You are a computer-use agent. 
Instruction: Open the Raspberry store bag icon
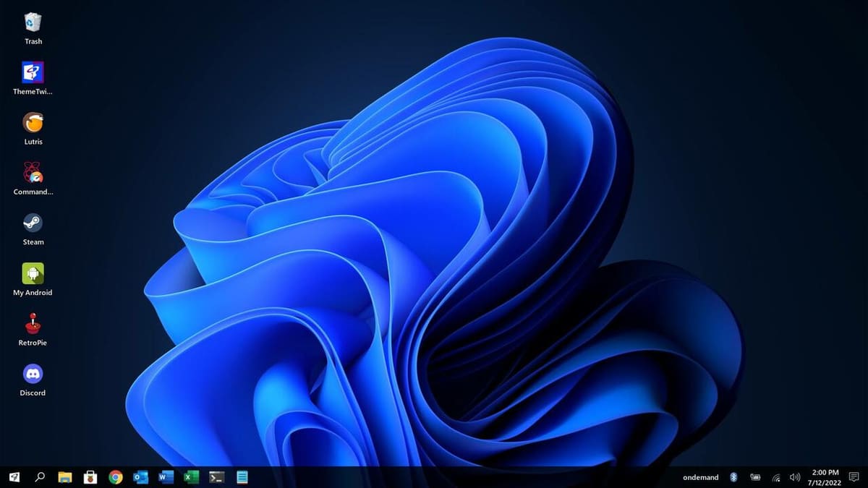point(90,477)
